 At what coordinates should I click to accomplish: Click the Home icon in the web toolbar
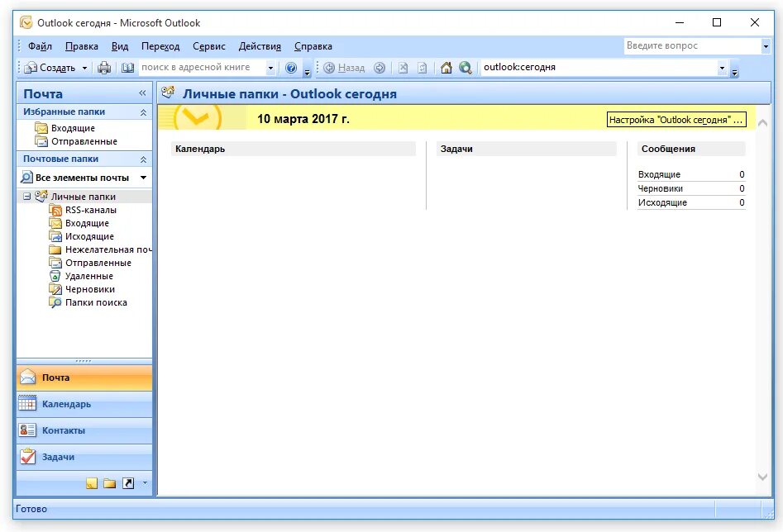[x=446, y=68]
